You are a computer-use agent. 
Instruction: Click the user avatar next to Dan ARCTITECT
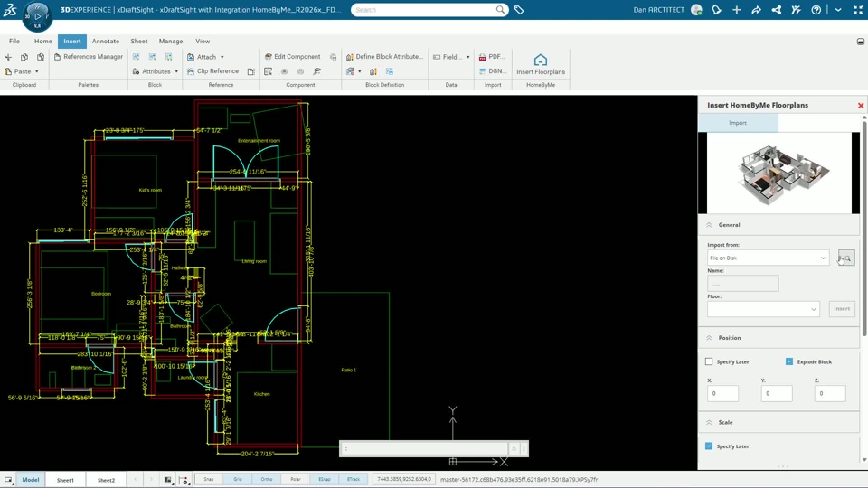pyautogui.click(x=696, y=10)
